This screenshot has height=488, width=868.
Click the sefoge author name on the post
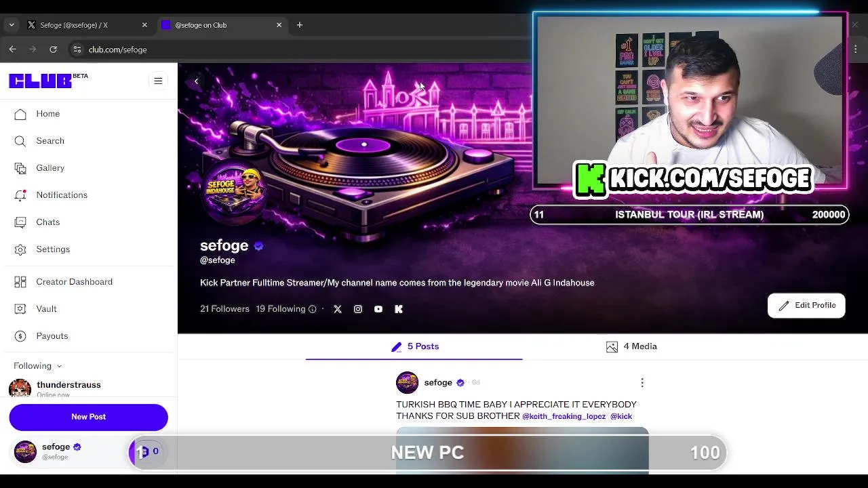[x=438, y=383]
